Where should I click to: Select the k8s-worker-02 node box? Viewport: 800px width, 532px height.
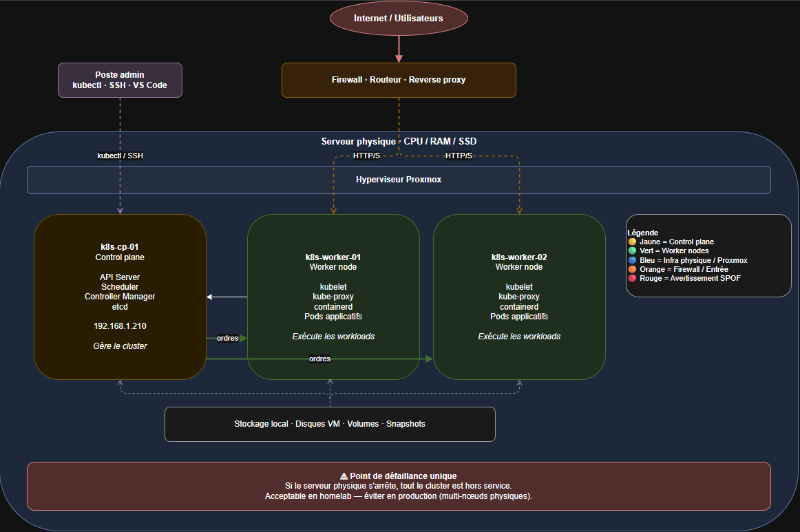pyautogui.click(x=519, y=297)
